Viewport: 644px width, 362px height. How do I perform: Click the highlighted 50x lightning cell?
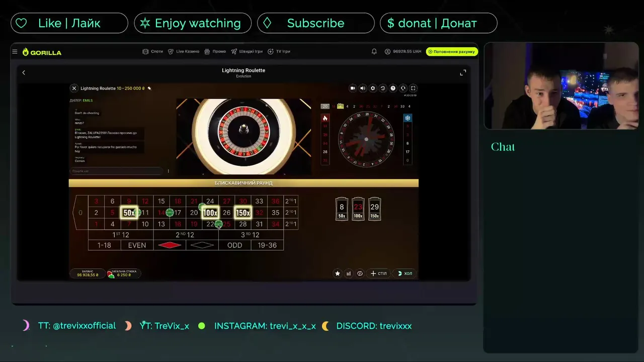pyautogui.click(x=129, y=213)
